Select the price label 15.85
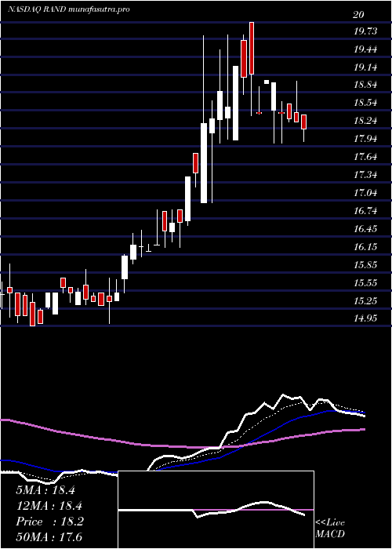This screenshot has width=392, height=549. coord(366,265)
